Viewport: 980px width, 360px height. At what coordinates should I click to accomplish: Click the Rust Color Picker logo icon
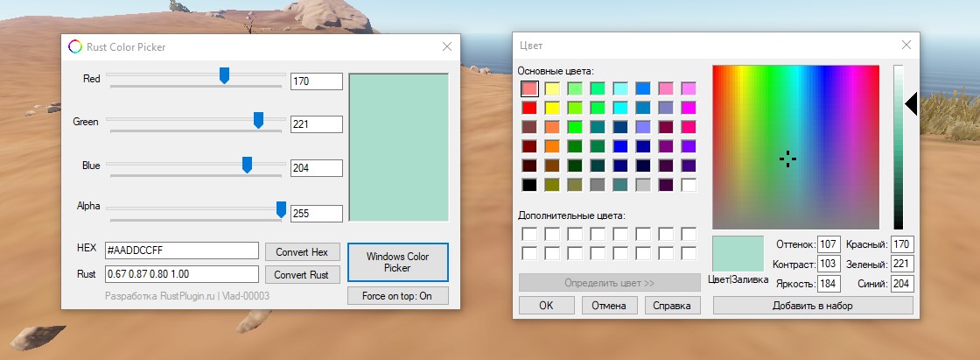pos(75,46)
